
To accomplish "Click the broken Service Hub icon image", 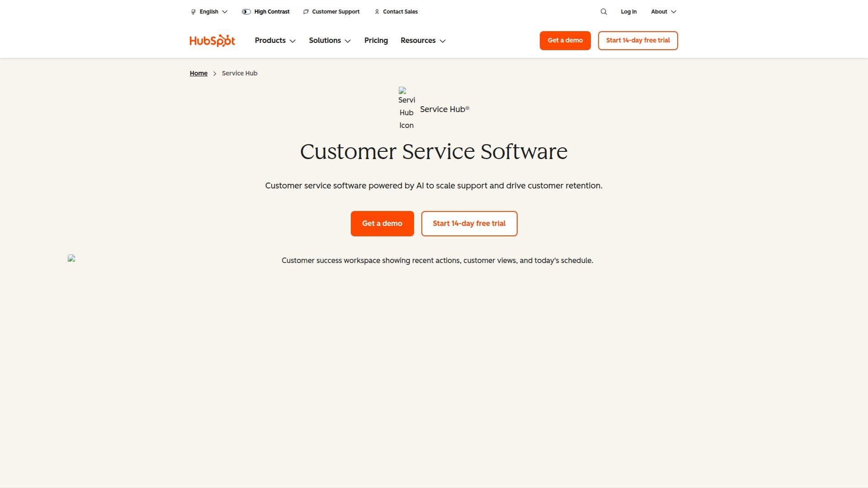I will pos(406,108).
